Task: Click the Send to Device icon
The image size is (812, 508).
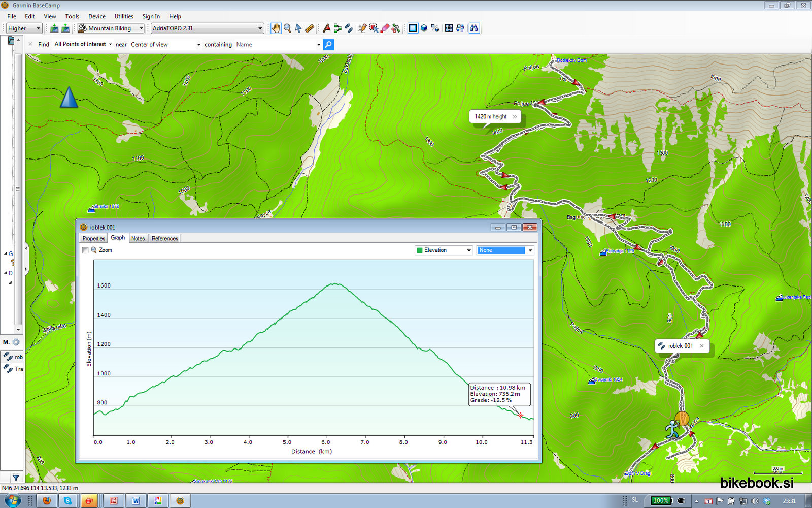Action: click(x=54, y=28)
